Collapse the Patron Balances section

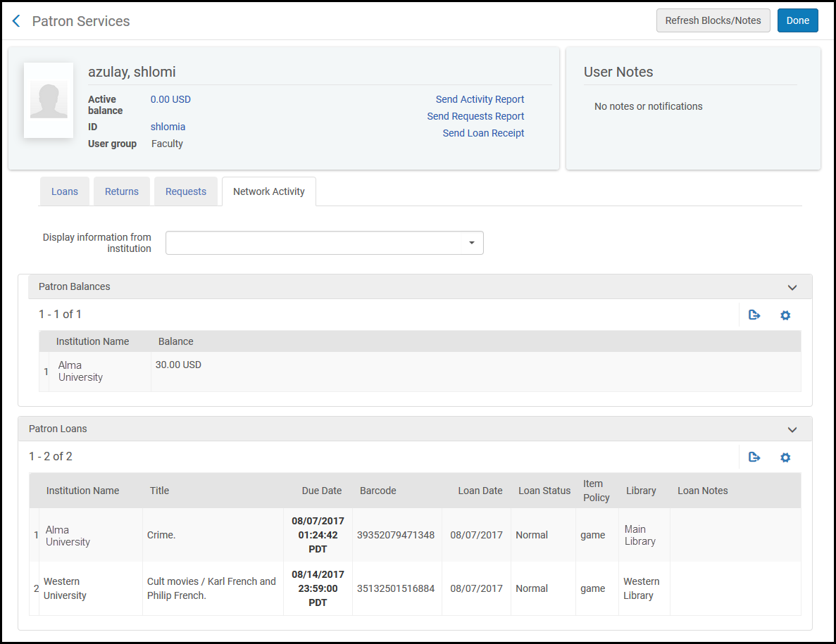click(792, 287)
